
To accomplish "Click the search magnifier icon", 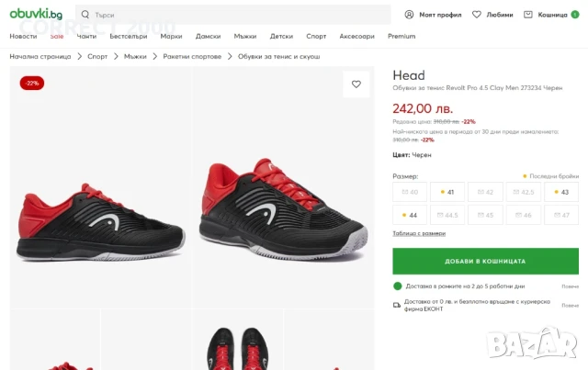I will (85, 15).
